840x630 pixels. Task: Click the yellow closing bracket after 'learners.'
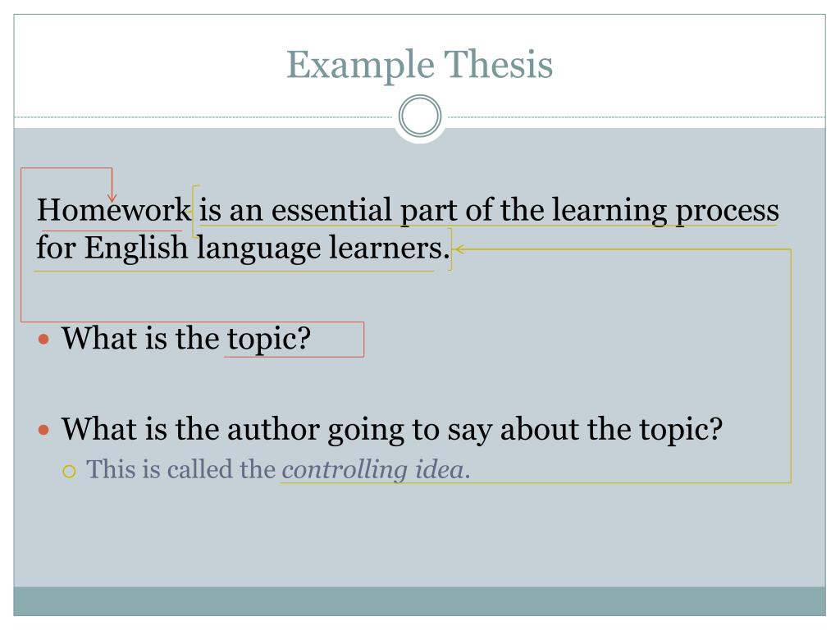click(449, 249)
